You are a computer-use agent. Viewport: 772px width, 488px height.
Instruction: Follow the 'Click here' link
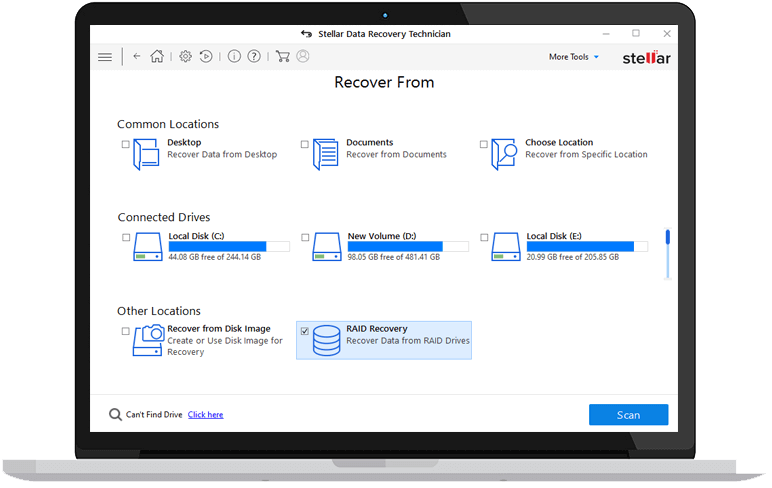tap(205, 415)
